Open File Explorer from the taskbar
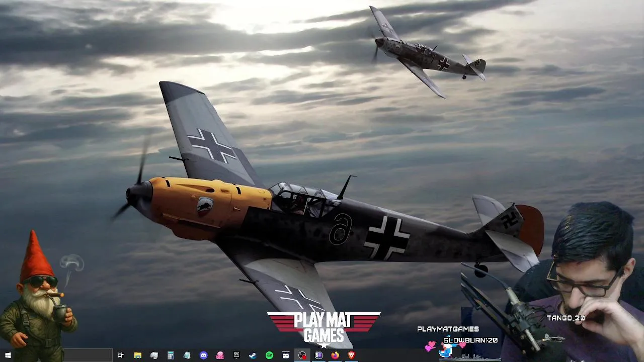 click(137, 355)
